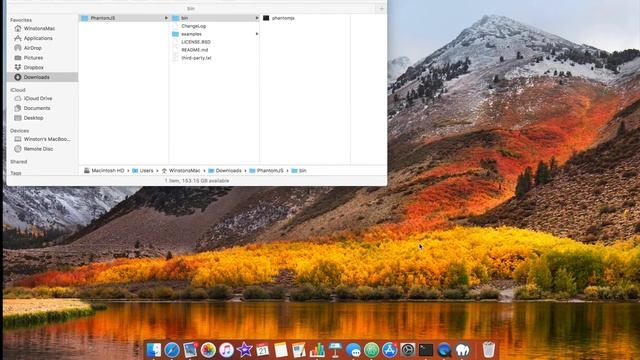This screenshot has width=640, height=360.
Task: Click bin at end of path bar
Action: point(299,171)
